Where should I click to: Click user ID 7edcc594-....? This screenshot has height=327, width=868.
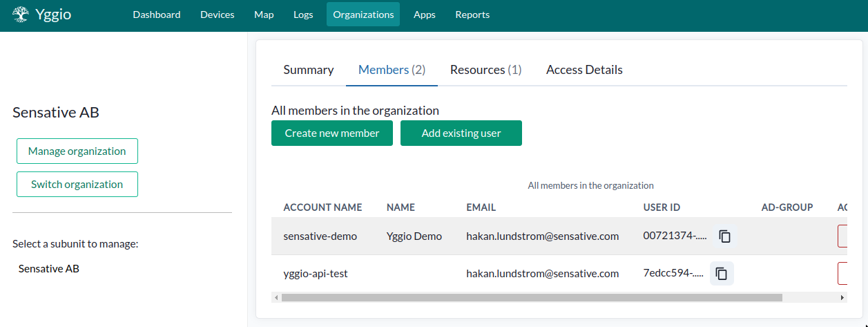675,274
